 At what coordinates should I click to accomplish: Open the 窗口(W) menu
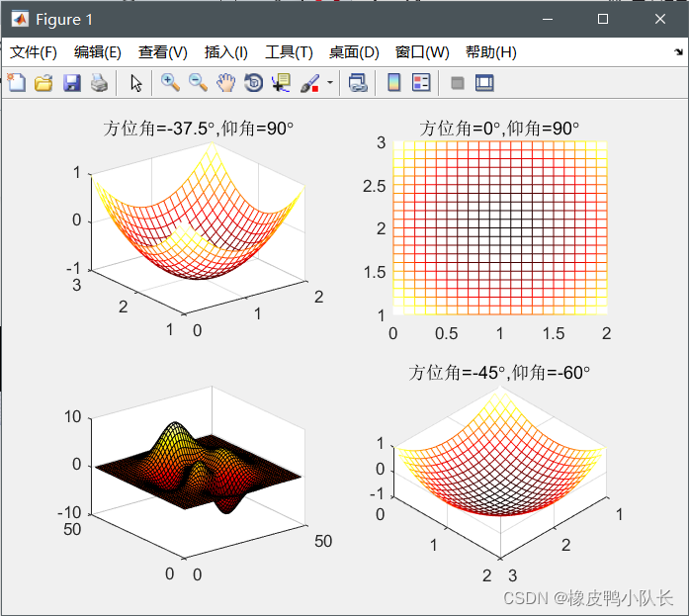click(422, 52)
